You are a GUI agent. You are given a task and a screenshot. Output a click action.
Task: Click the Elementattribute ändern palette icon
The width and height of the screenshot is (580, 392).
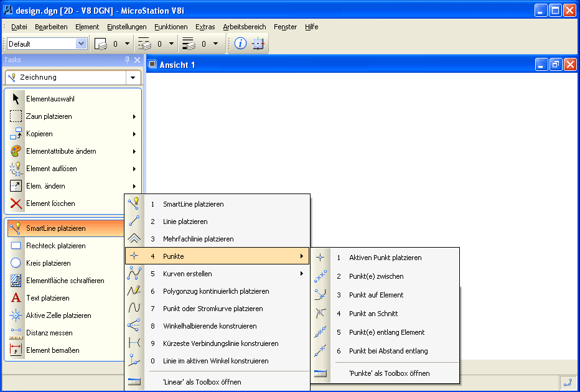click(x=16, y=151)
